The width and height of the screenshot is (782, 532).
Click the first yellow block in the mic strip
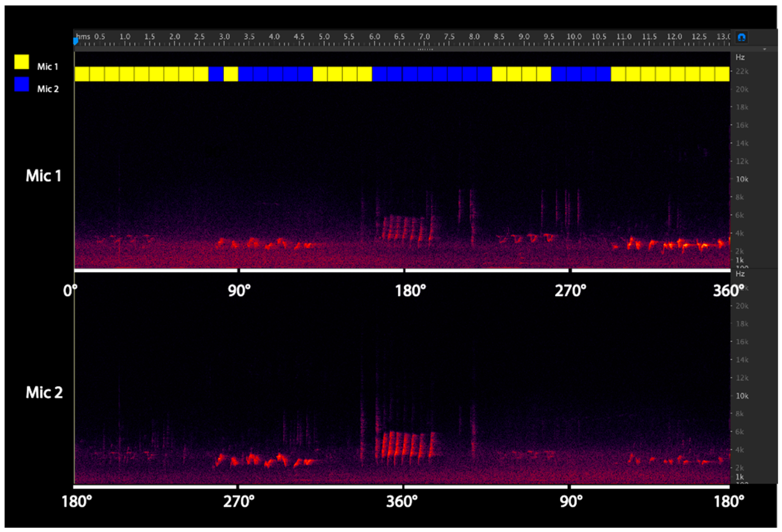click(82, 74)
